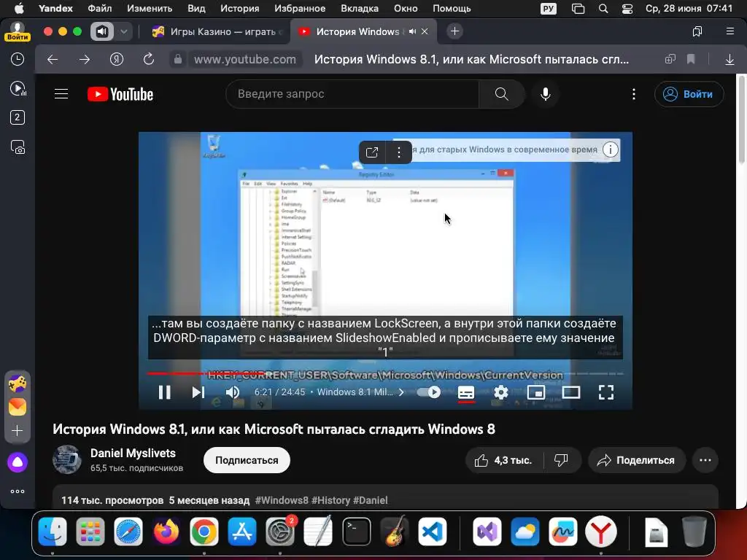747x560 pixels.
Task: Open Yandex Mail sidebar shortcut
Action: point(18,407)
